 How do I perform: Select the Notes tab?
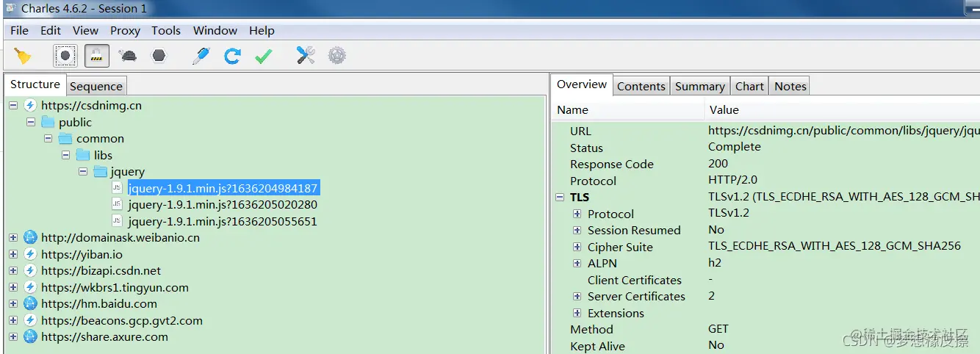coord(790,86)
